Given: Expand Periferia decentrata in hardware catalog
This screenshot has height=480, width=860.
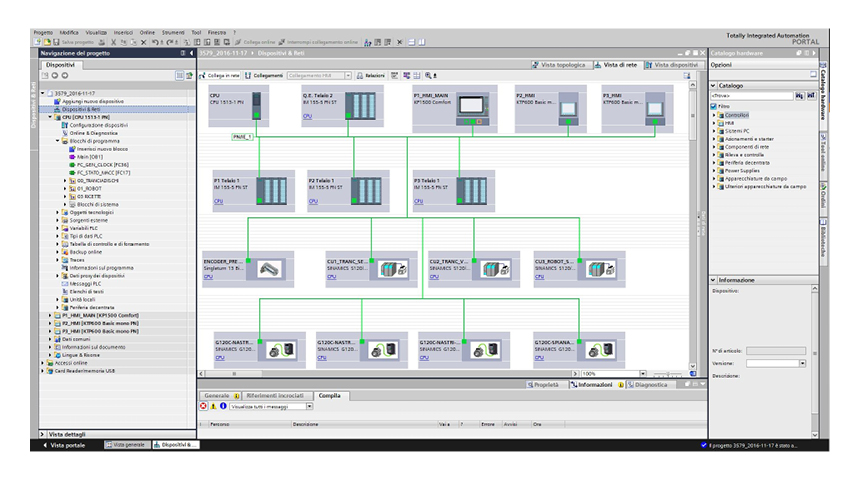Looking at the screenshot, I should 715,163.
